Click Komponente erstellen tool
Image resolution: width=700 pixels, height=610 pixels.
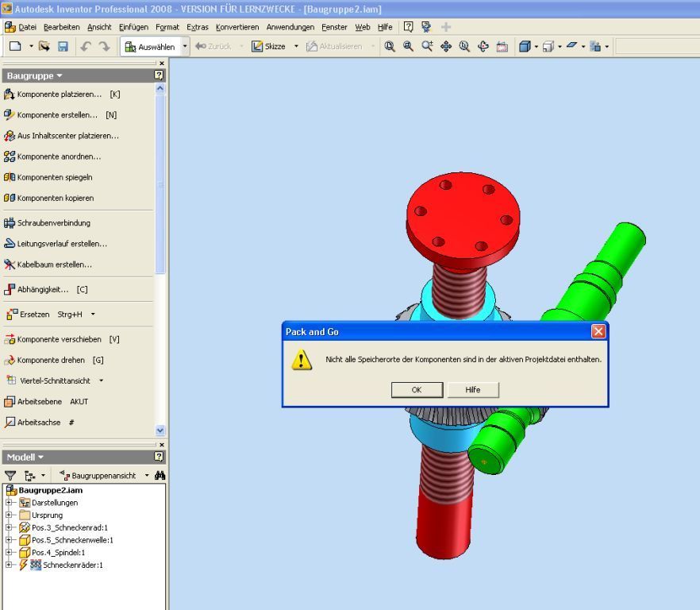(60, 115)
